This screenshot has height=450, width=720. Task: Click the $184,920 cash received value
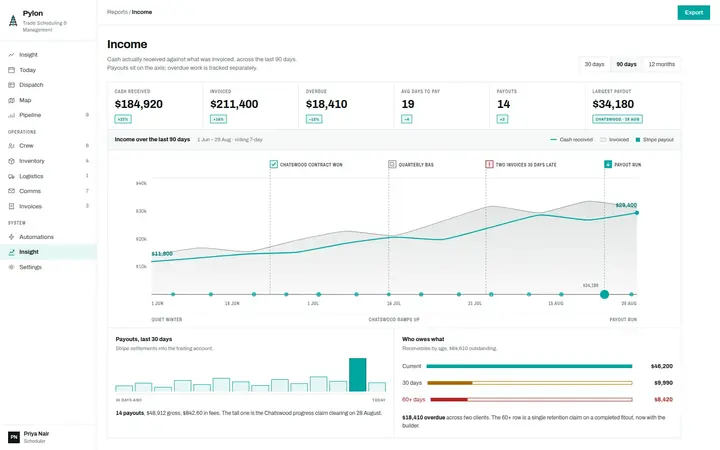click(x=139, y=104)
